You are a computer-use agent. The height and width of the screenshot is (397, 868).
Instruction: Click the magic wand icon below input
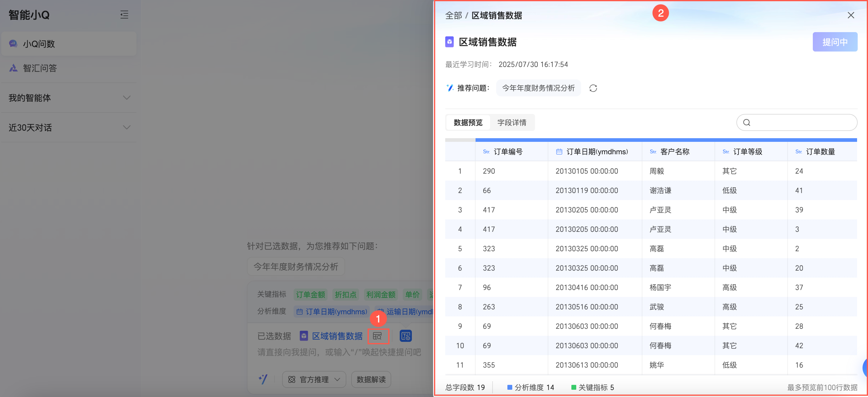click(x=263, y=379)
